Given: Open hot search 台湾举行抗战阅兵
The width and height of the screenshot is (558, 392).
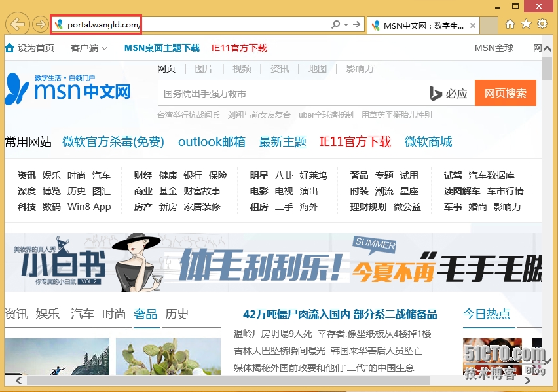Looking at the screenshot, I should pyautogui.click(x=189, y=115).
